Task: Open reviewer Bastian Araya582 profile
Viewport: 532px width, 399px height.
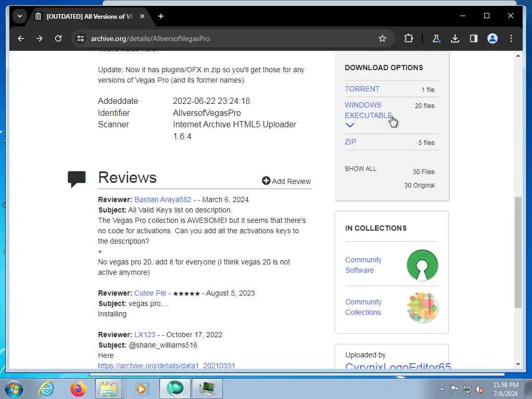Action: point(163,199)
